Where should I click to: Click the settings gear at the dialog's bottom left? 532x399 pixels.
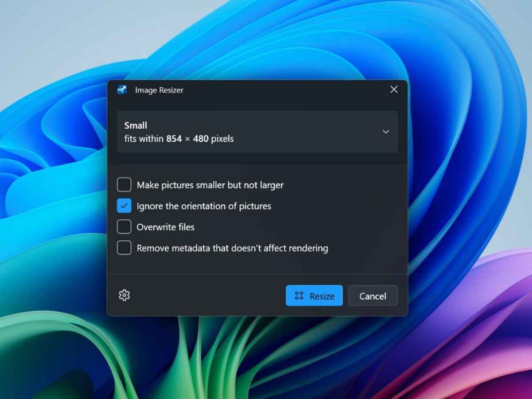point(124,295)
